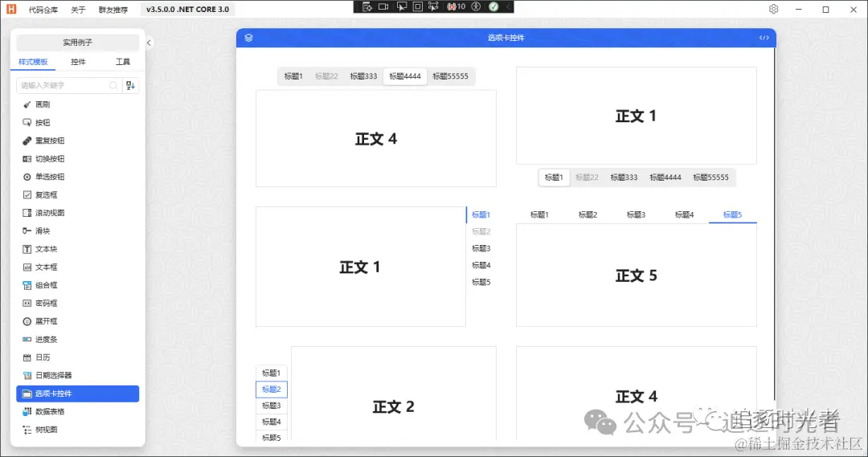Open the 画刷 brush sample in sidebar

pyautogui.click(x=77, y=104)
